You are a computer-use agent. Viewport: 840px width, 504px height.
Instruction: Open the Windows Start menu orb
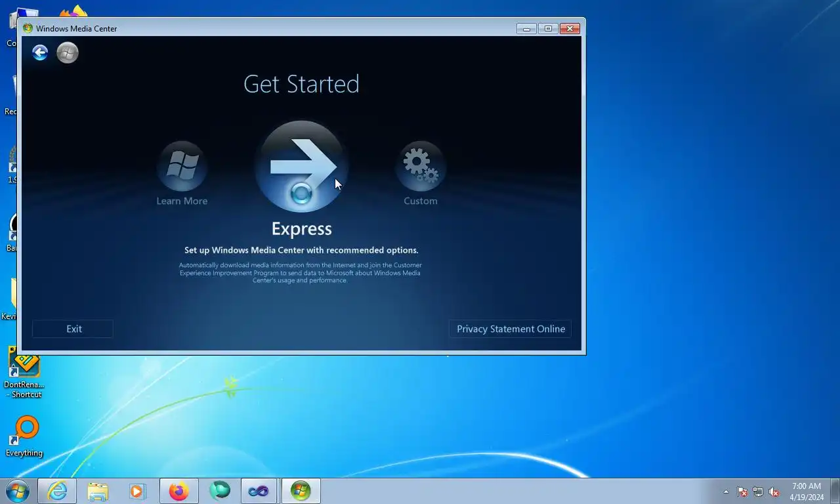[x=18, y=491]
